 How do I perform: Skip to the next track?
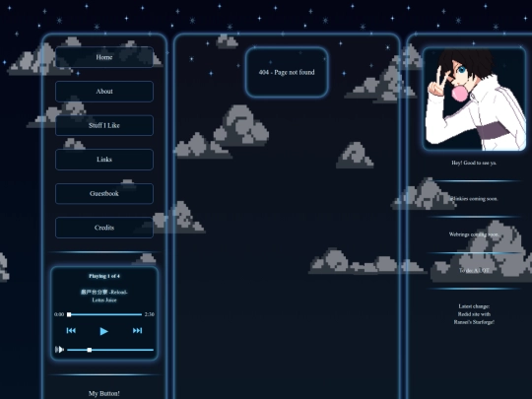(x=137, y=330)
